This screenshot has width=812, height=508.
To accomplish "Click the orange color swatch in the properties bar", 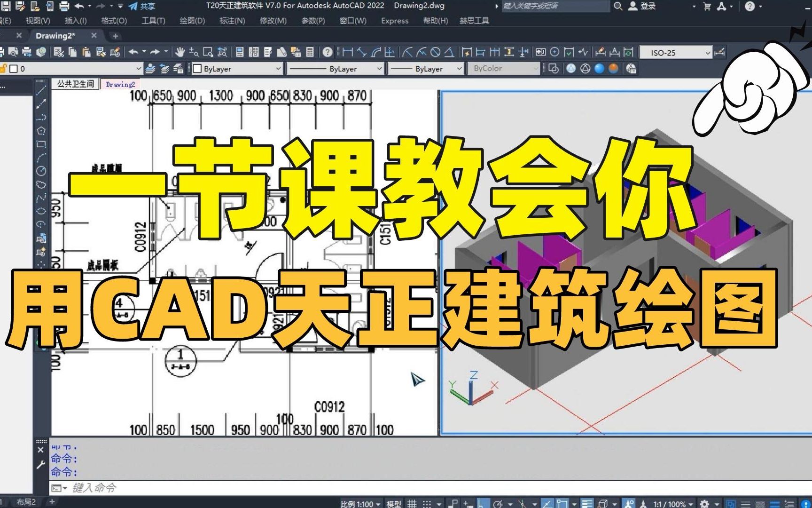I will [613, 69].
